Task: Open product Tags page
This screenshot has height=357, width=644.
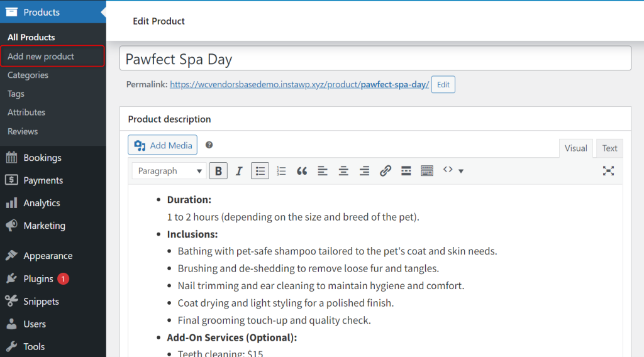Action: click(x=16, y=94)
